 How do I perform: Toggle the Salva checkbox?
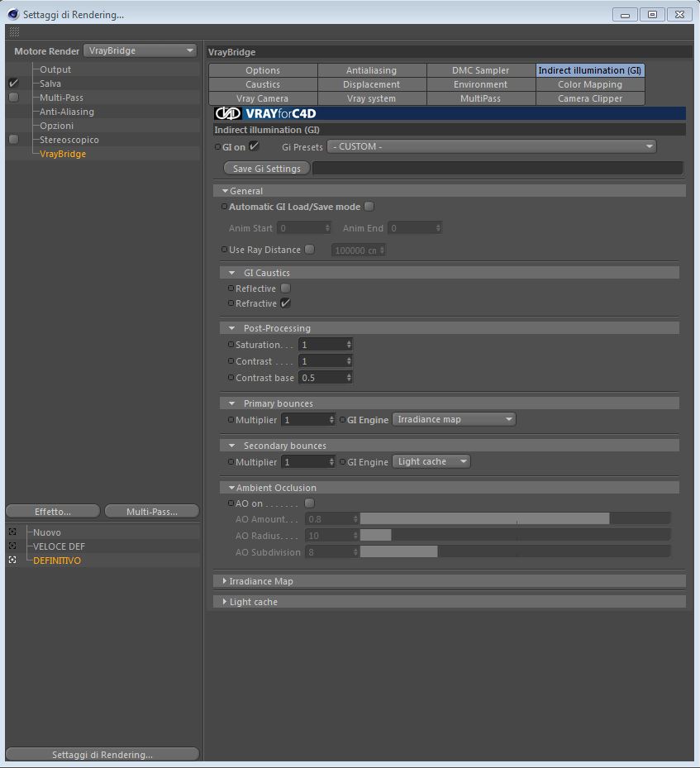click(x=14, y=83)
